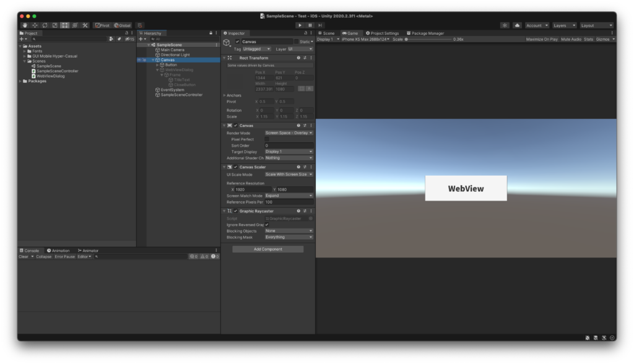This screenshot has width=634, height=364.
Task: Open the iPhone XS Max resolution dropdown
Action: tap(365, 39)
